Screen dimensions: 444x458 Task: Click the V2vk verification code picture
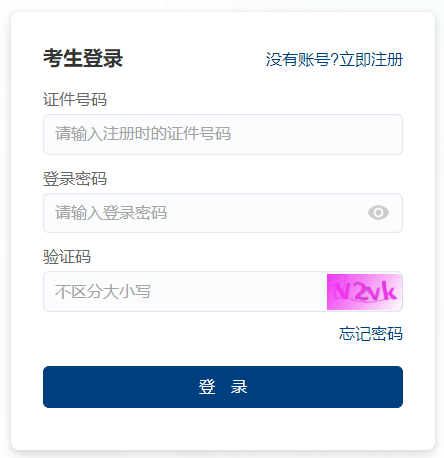tap(364, 292)
